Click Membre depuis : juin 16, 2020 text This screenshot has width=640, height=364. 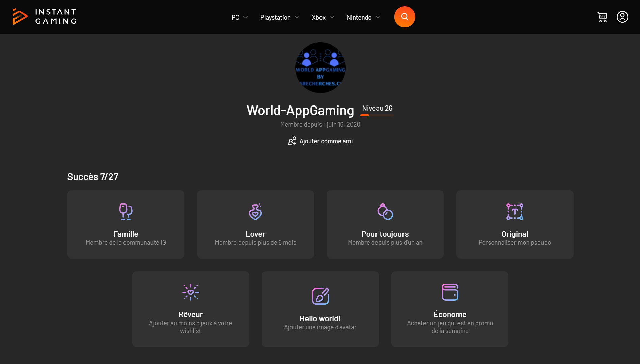[320, 124]
